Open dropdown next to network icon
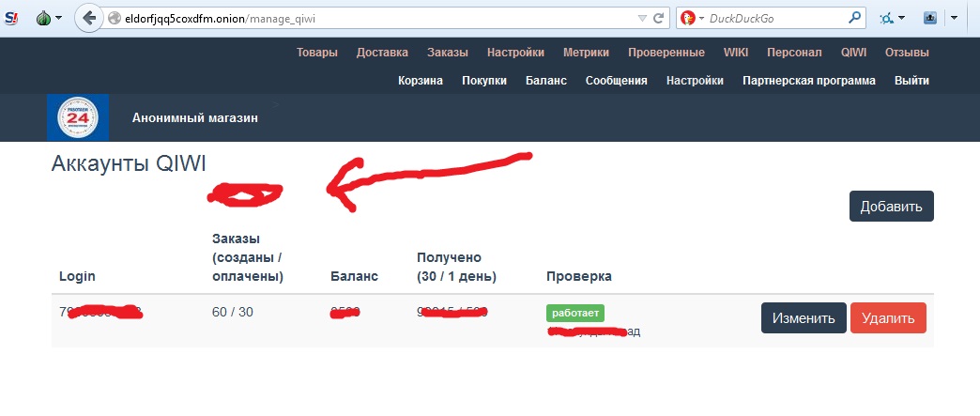The image size is (980, 416). 901,19
